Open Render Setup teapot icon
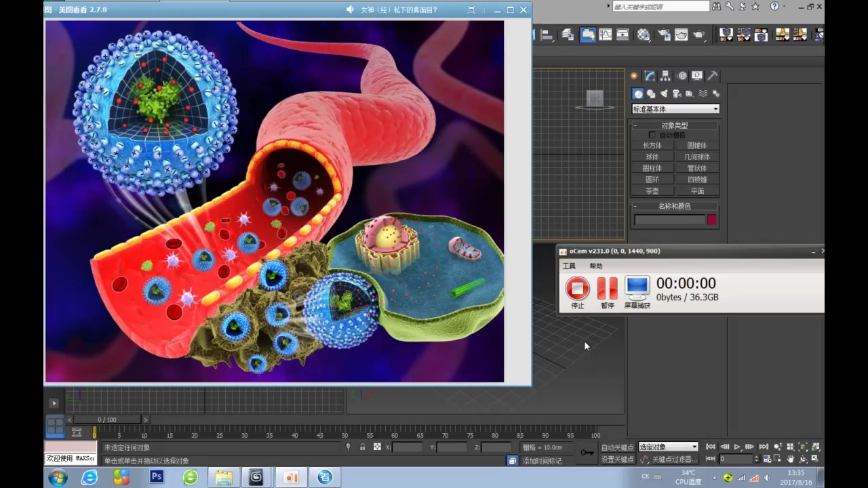This screenshot has width=868, height=488. pyautogui.click(x=664, y=35)
